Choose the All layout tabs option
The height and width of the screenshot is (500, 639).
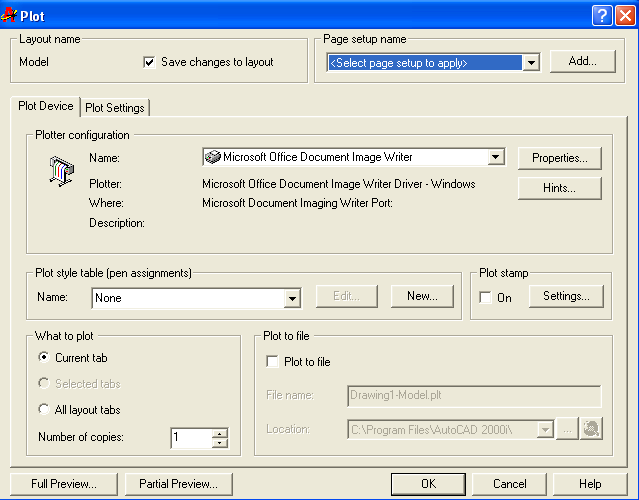coord(44,409)
